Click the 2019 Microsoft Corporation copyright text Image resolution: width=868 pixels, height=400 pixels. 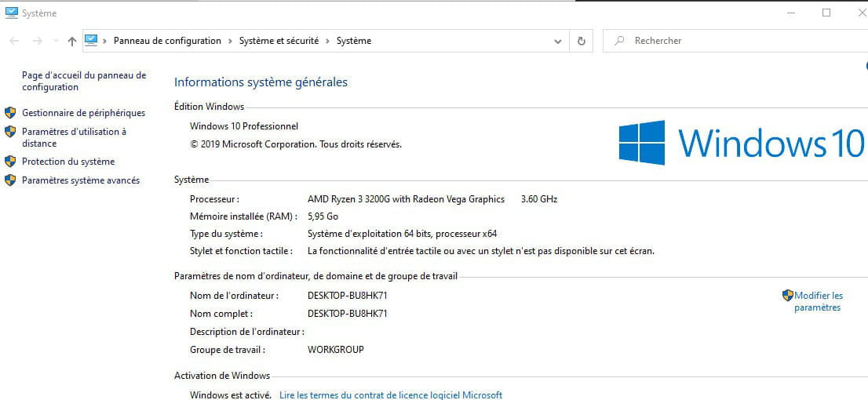coord(296,144)
